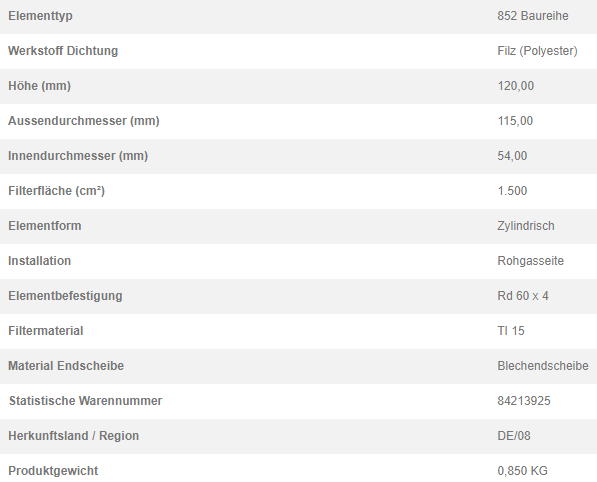Screen dimensions: 597x482
Task: Click the TI 15 Filtermaterial value
Action: pos(511,331)
